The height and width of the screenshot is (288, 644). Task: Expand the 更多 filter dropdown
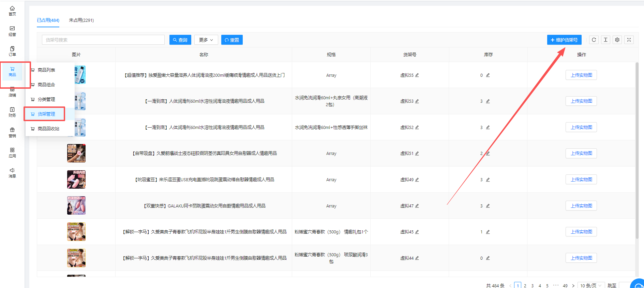click(x=206, y=40)
